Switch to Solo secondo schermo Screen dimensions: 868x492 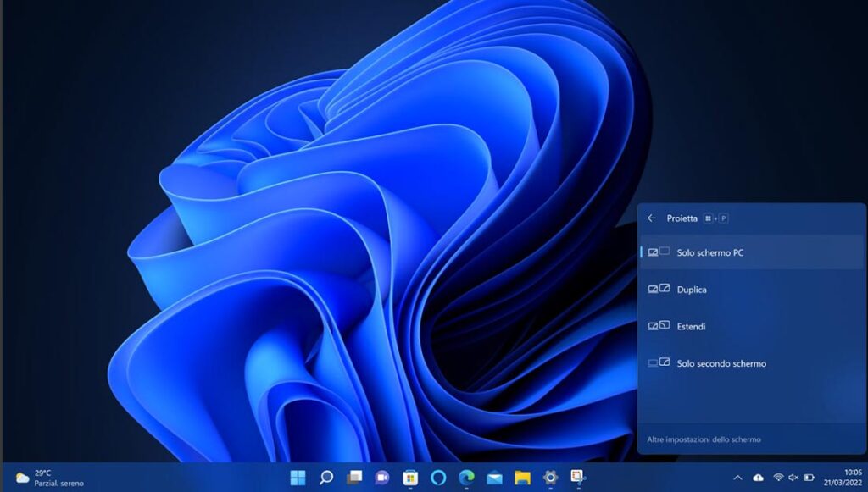tap(751, 363)
